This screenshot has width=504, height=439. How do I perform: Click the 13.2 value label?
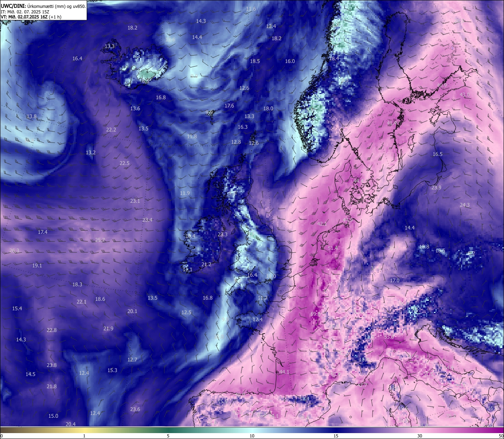pyautogui.click(x=91, y=152)
